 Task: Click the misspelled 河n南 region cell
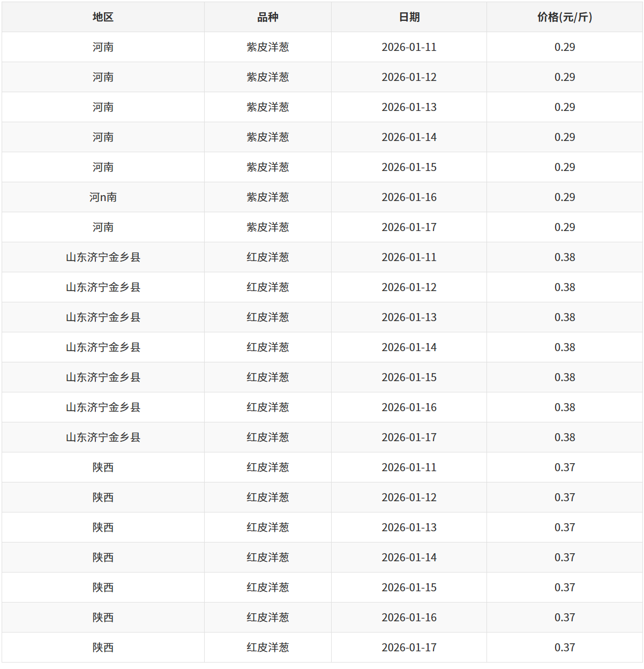coord(103,197)
